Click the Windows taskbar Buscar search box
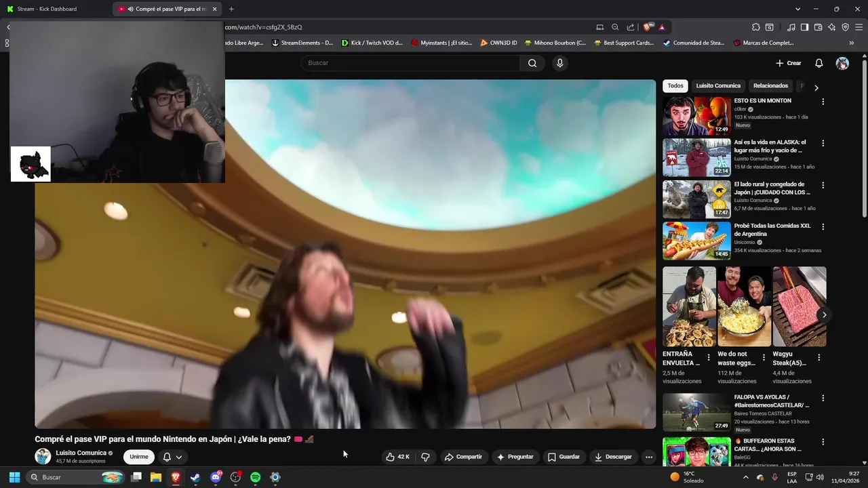 (76, 477)
